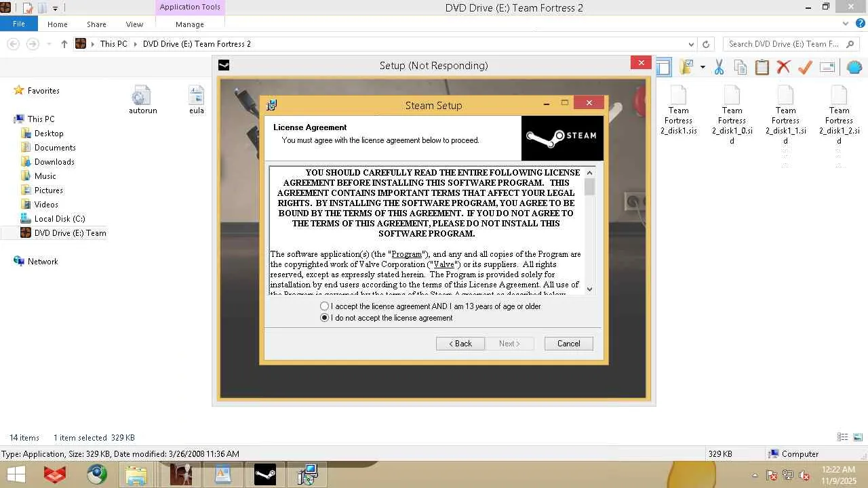The image size is (868, 488).
Task: Click the Application Tools contextual tab header
Action: (190, 7)
